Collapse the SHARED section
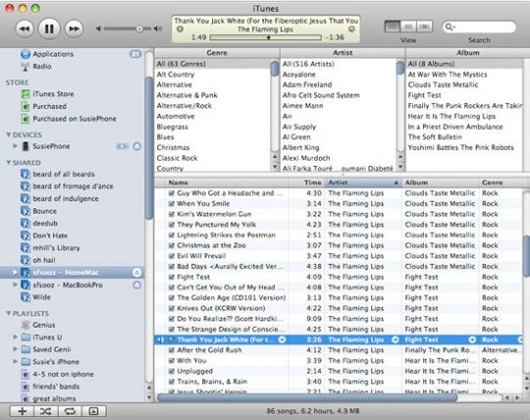530x420 pixels. (x=9, y=163)
